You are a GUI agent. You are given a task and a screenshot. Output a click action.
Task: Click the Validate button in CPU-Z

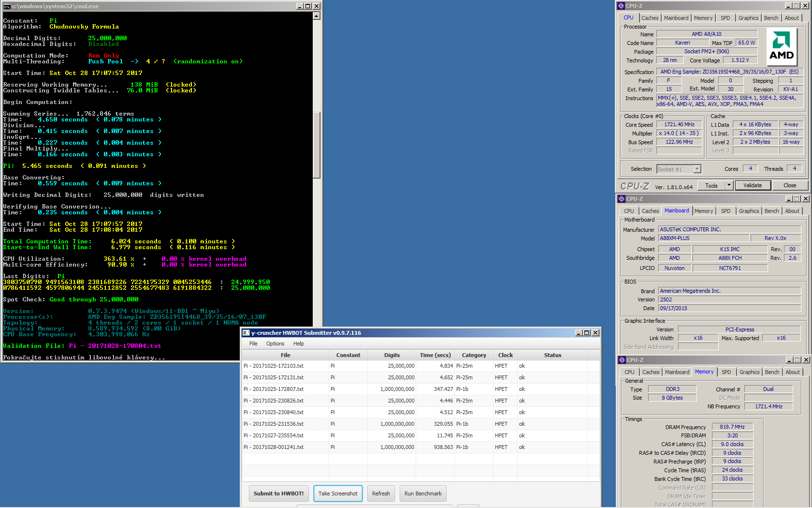[x=753, y=185]
